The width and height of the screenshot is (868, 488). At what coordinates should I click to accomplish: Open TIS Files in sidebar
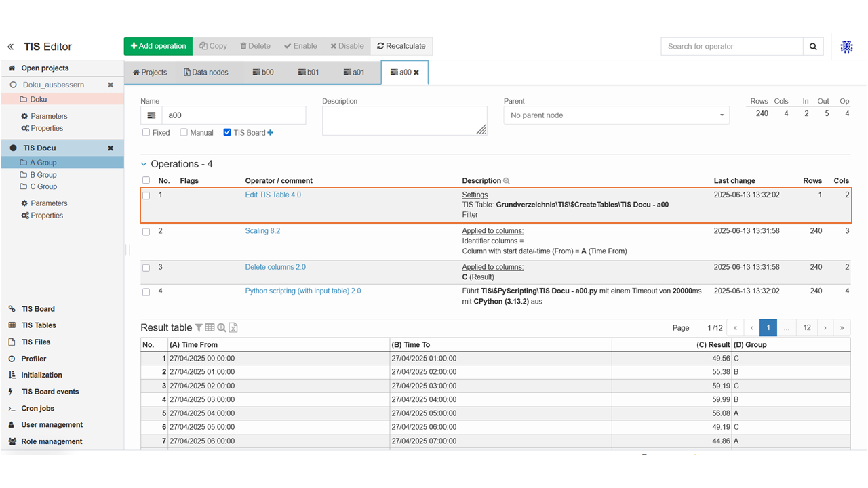(x=36, y=342)
